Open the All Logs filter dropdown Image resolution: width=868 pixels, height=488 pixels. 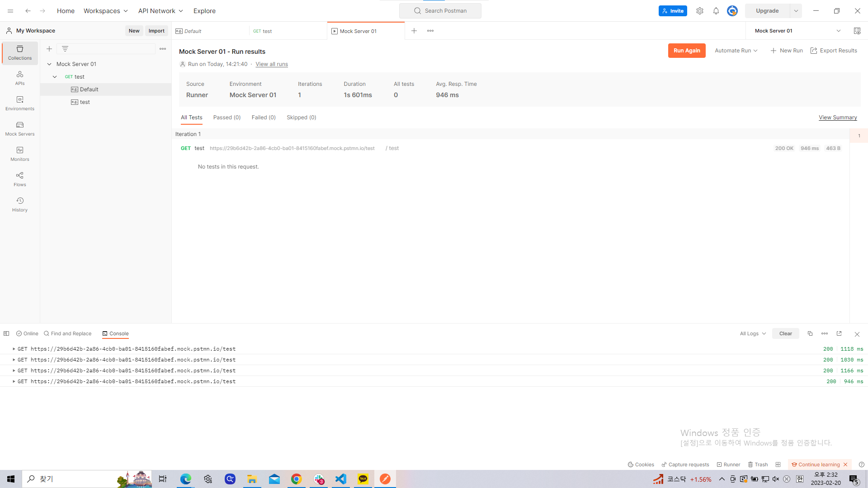(x=752, y=333)
